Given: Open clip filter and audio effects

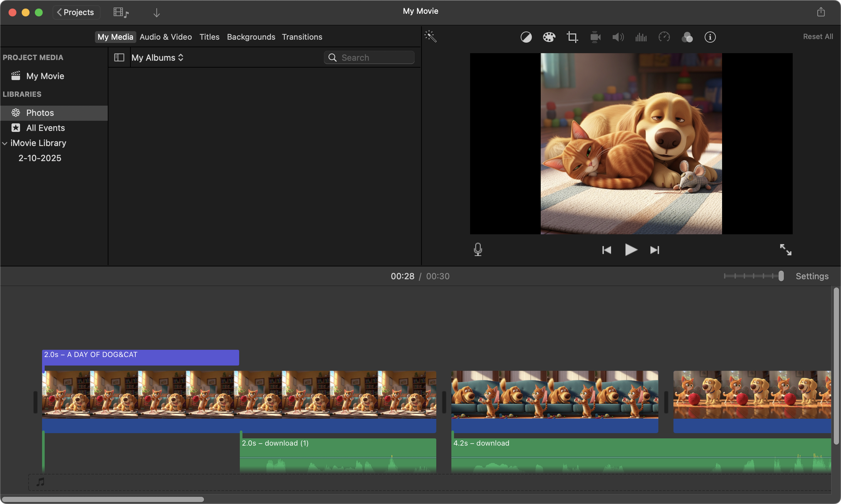Looking at the screenshot, I should (687, 37).
